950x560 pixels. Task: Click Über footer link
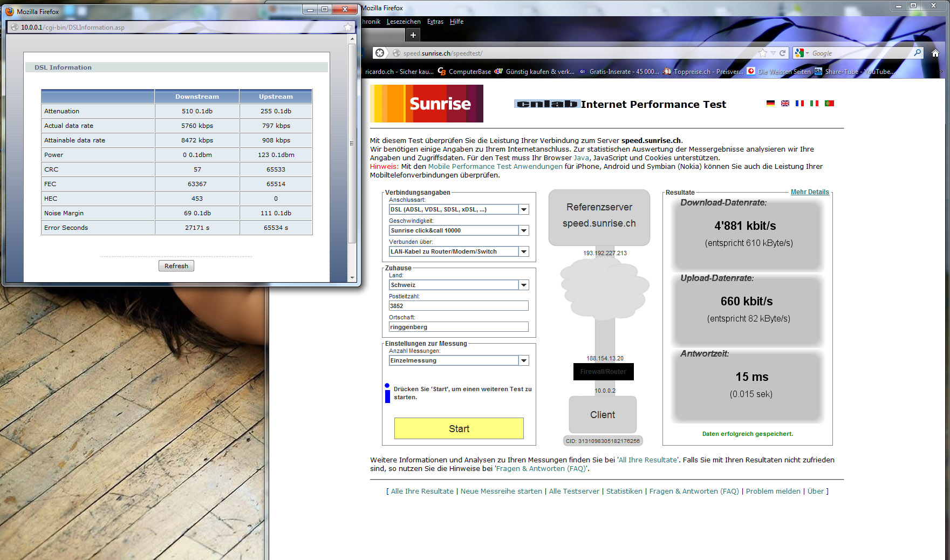tap(816, 491)
